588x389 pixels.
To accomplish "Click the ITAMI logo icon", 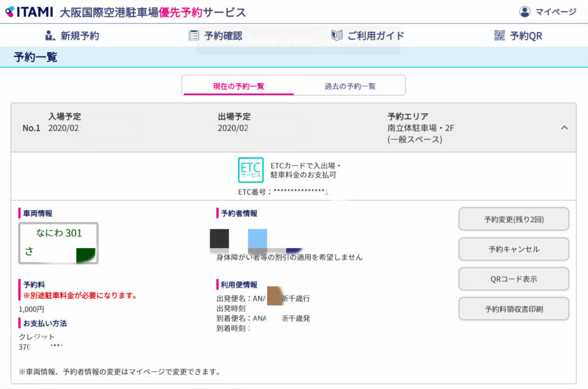I will (x=10, y=11).
